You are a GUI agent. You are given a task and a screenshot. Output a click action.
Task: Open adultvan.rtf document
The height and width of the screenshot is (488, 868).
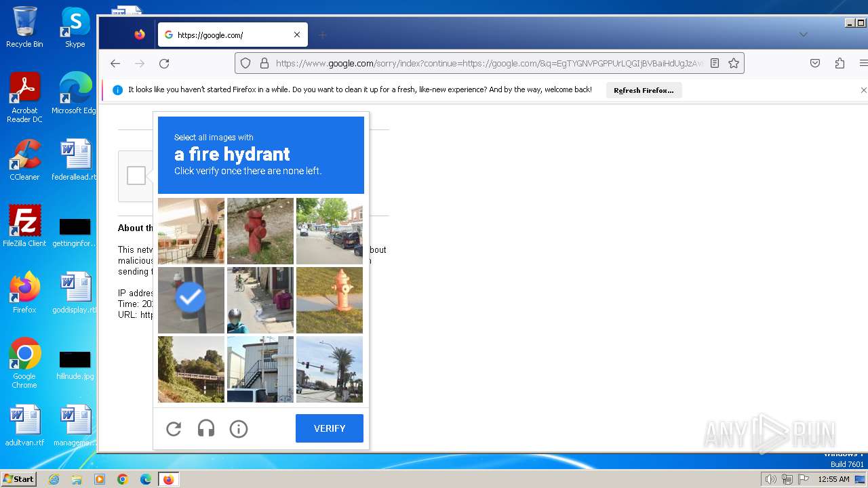[x=24, y=425]
